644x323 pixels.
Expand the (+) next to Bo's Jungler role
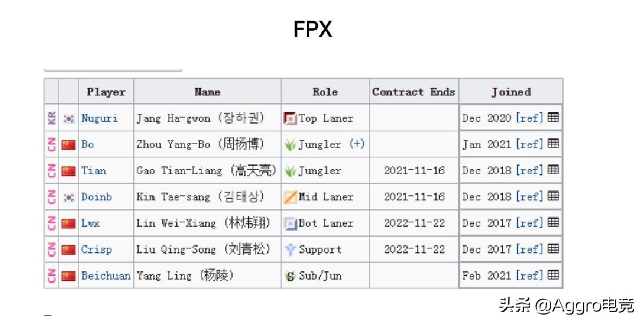tap(356, 144)
